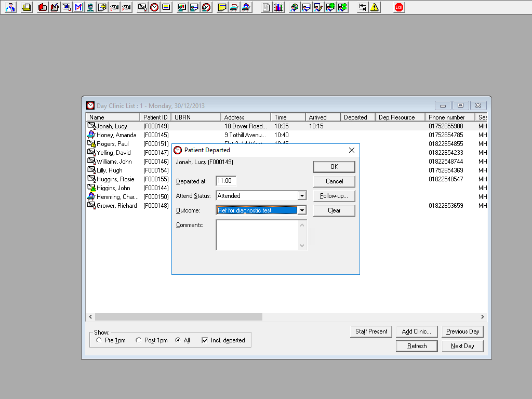Screen dimensions: 532x399
Task: Go to Next Day
Action: (x=462, y=346)
